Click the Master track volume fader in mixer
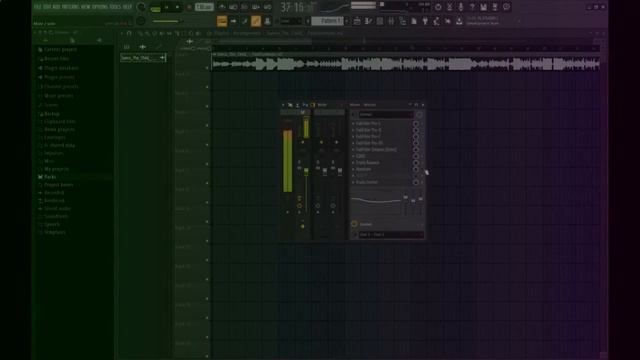The height and width of the screenshot is (360, 640). [306, 172]
